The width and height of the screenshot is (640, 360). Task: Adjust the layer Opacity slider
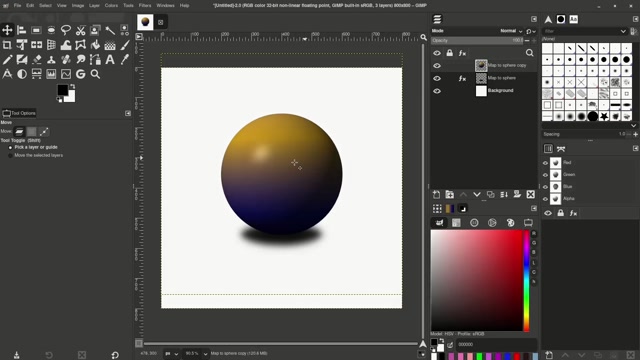pos(477,40)
